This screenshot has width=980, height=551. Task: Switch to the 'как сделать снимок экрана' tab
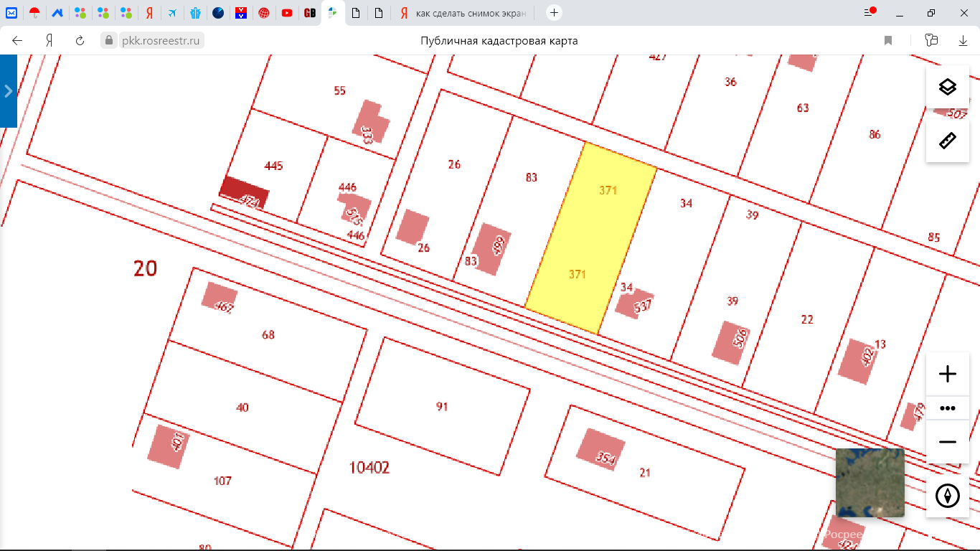466,13
